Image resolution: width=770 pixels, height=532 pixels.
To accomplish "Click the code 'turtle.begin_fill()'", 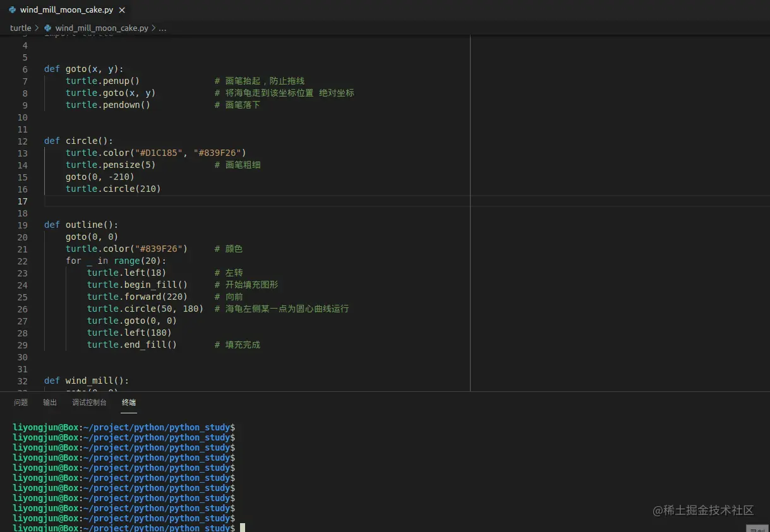I will (137, 285).
